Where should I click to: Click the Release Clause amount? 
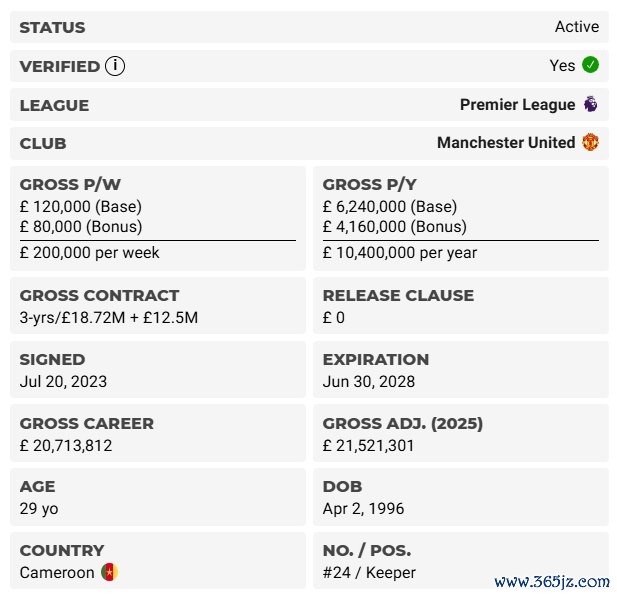pos(334,318)
